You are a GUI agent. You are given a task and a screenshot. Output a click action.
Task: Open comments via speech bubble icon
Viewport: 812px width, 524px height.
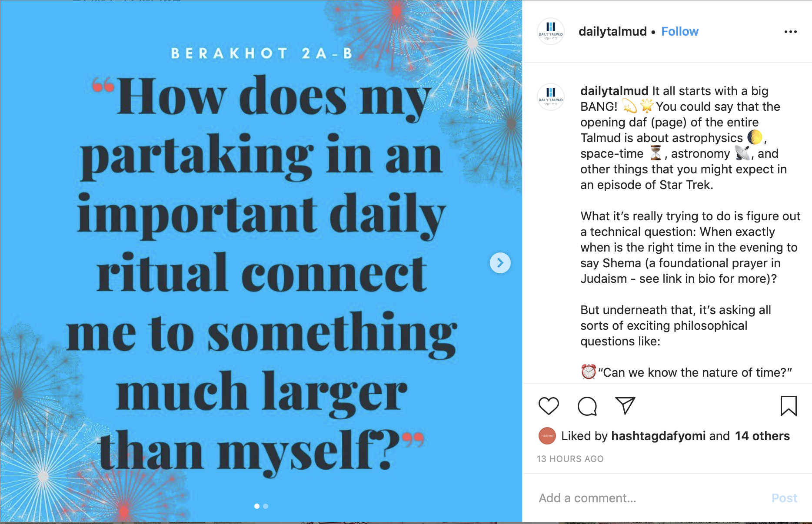tap(587, 406)
